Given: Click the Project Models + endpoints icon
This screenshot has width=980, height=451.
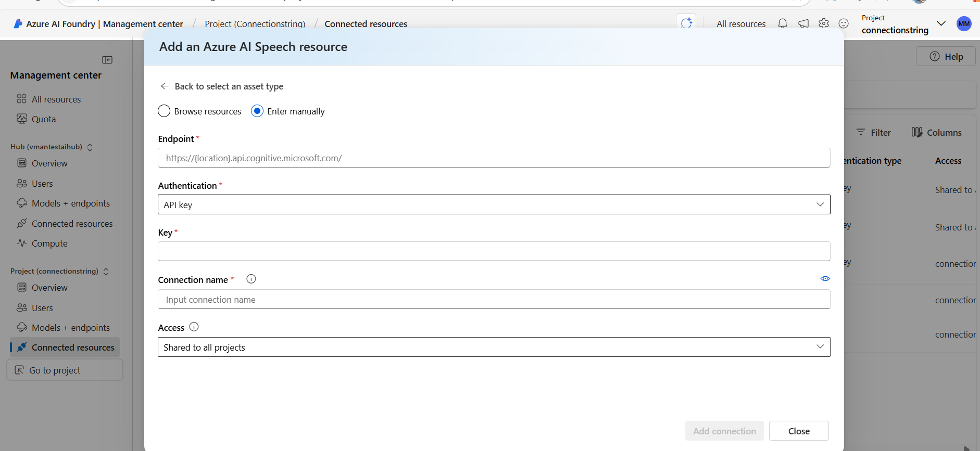Looking at the screenshot, I should [x=21, y=327].
